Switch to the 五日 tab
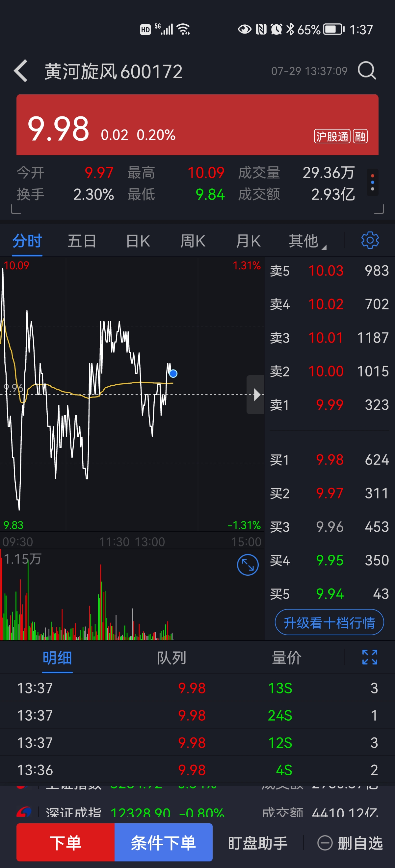Screen dimensions: 395x868 click(82, 241)
